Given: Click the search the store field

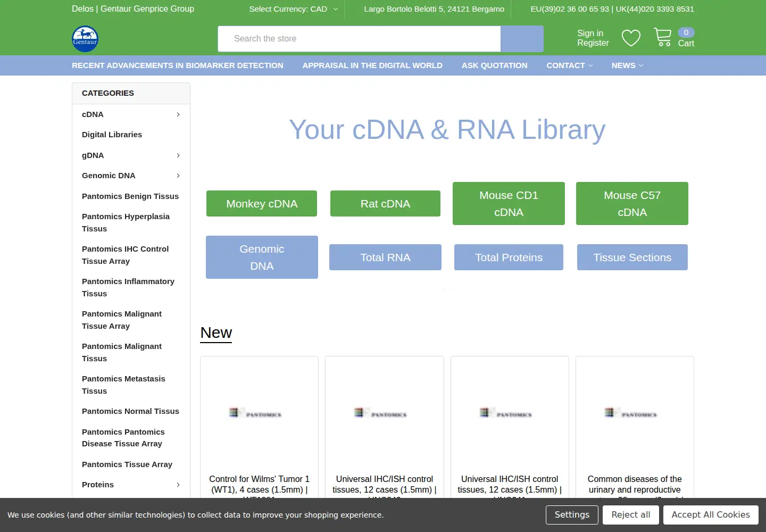Looking at the screenshot, I should (359, 39).
